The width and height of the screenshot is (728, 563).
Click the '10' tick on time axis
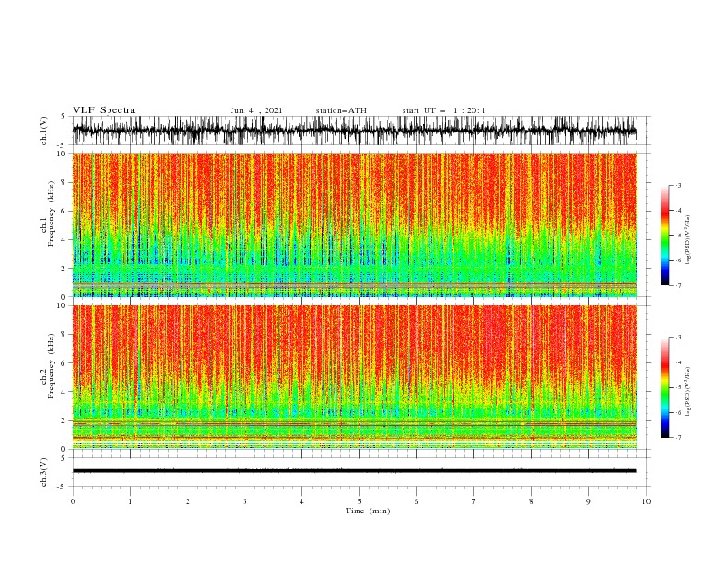(646, 501)
